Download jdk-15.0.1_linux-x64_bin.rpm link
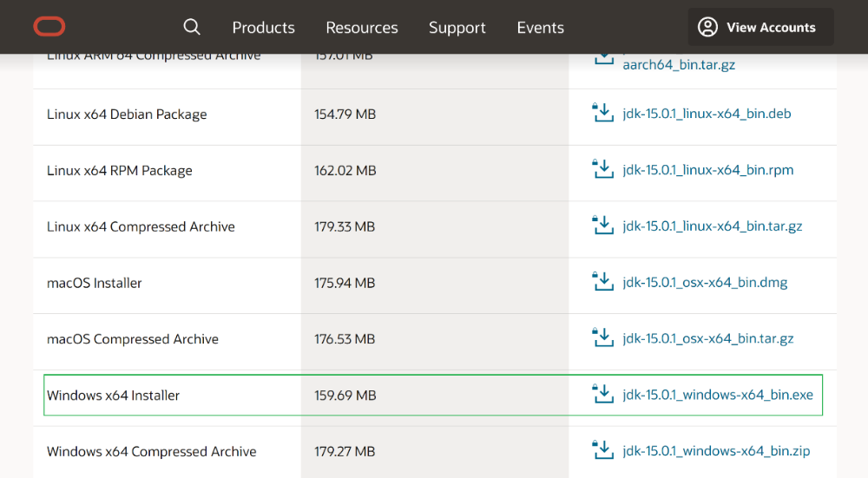Image resolution: width=868 pixels, height=478 pixels. [x=708, y=170]
